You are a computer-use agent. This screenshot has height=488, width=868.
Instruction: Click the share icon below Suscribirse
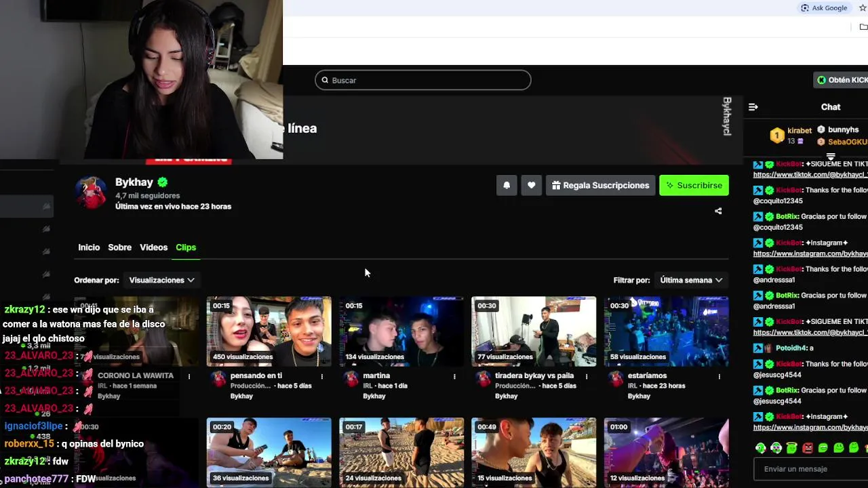pyautogui.click(x=718, y=211)
